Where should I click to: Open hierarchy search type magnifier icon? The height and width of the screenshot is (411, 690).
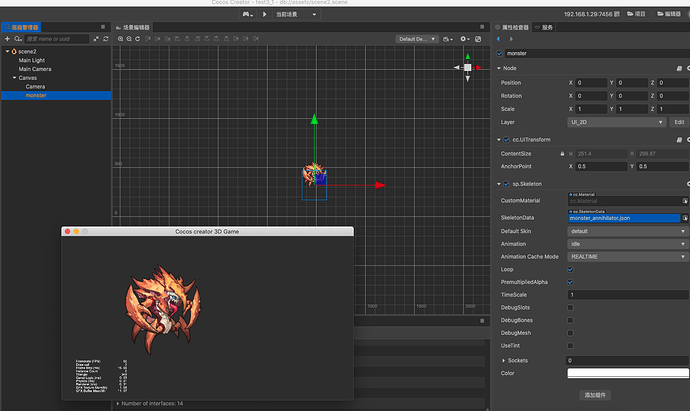(18, 39)
